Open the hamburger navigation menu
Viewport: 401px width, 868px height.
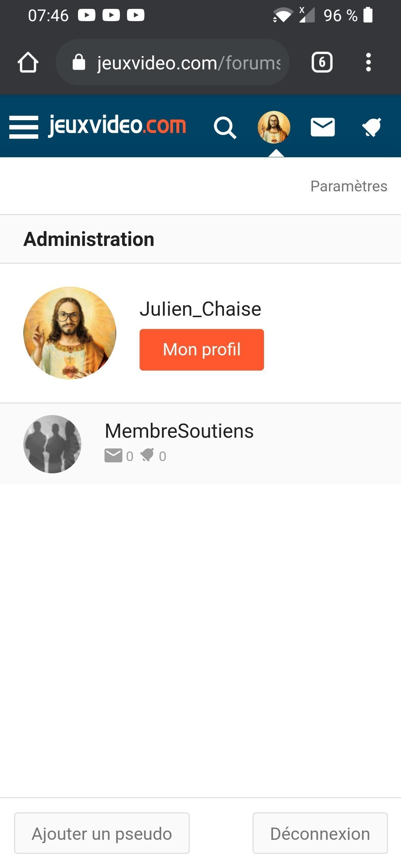point(23,127)
